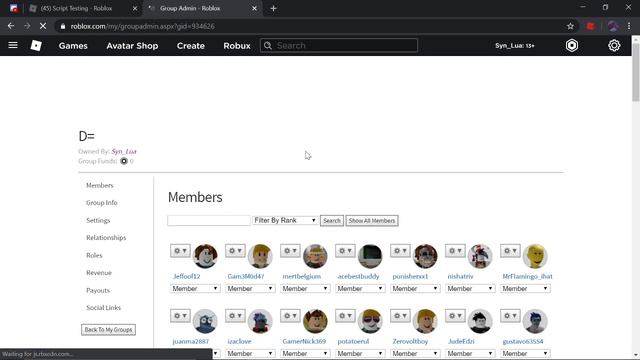
Task: Open Relationships in the sidebar
Action: (106, 238)
